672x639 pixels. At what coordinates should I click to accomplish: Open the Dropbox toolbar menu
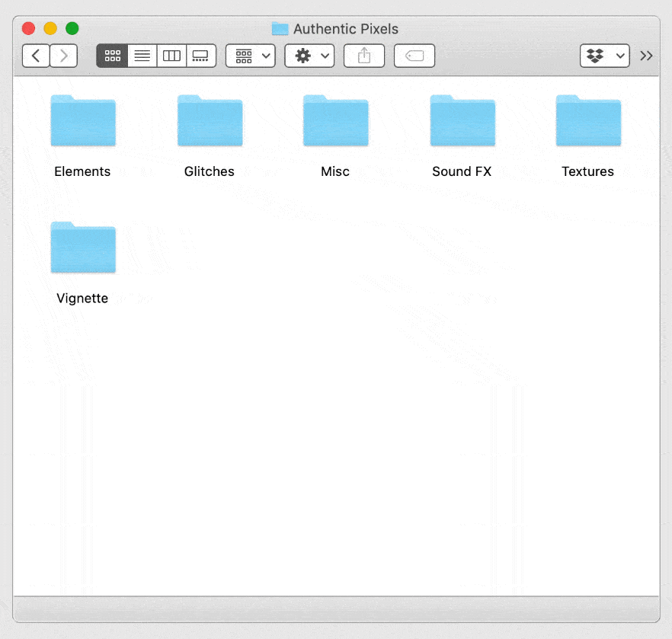[605, 56]
